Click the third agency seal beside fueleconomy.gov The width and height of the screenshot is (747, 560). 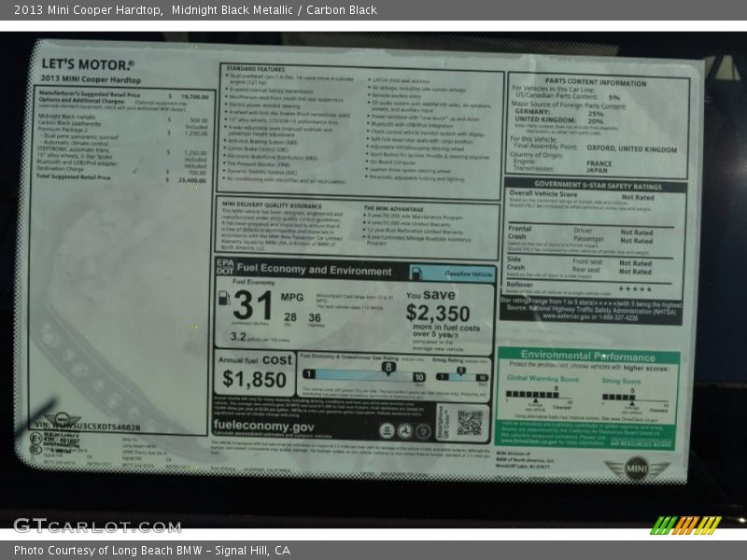(x=423, y=432)
